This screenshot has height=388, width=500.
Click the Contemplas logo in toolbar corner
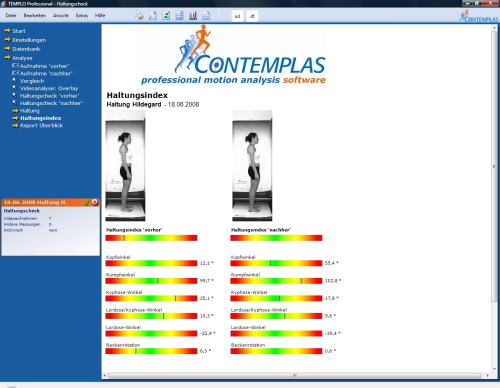click(478, 16)
